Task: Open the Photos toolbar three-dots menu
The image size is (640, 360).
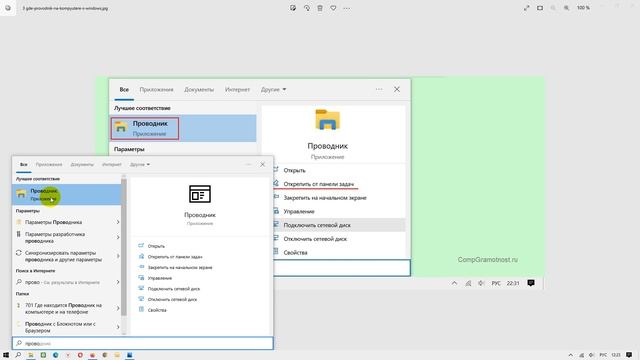Action: click(x=347, y=8)
